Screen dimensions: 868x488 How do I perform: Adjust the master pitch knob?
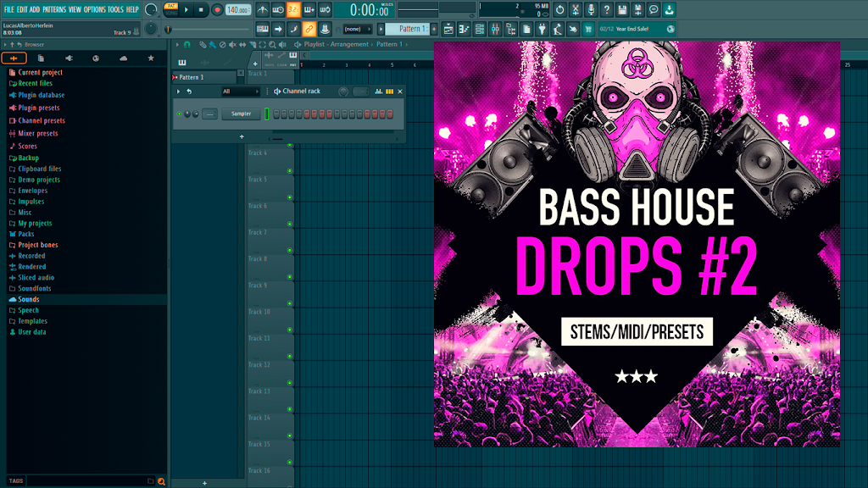pyautogui.click(x=151, y=29)
